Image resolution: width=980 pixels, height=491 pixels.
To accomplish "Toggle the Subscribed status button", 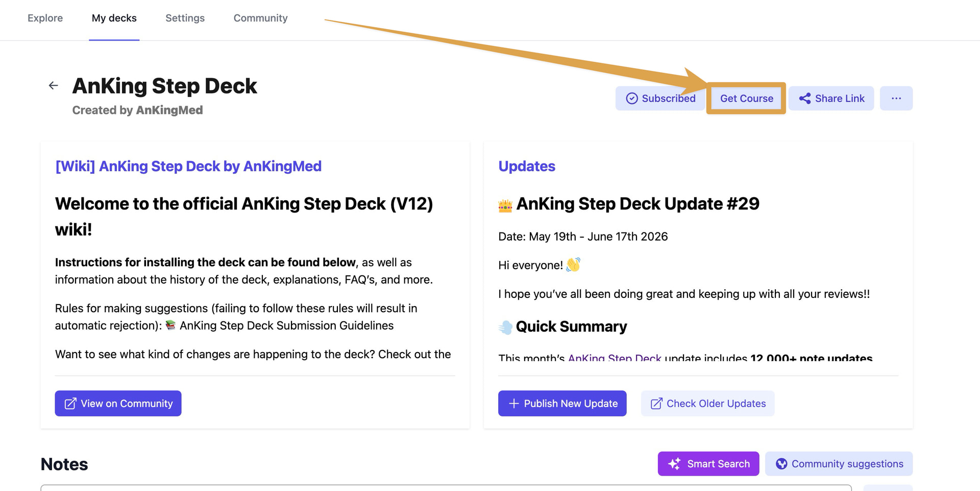I will [x=660, y=98].
